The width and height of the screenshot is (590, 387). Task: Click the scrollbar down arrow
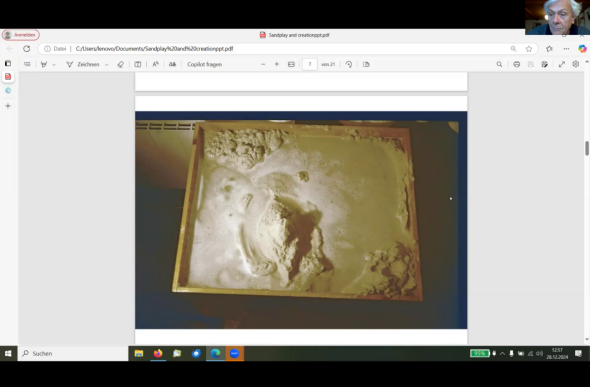tap(587, 340)
